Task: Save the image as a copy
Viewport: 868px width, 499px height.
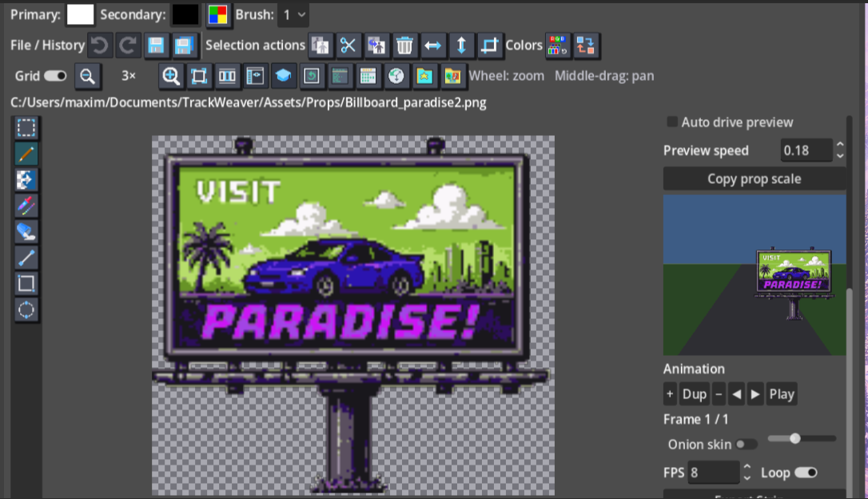Action: point(184,46)
